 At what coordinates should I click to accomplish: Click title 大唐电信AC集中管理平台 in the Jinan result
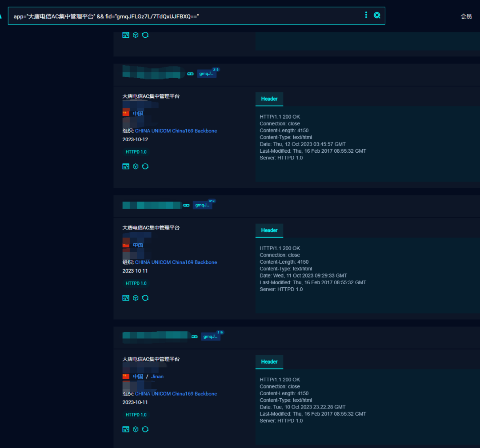click(151, 359)
